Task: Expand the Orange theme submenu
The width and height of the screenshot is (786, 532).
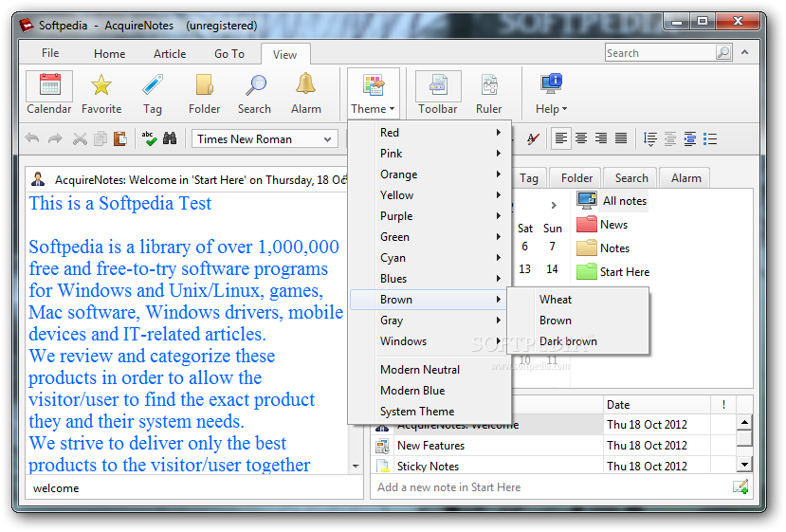Action: [430, 174]
